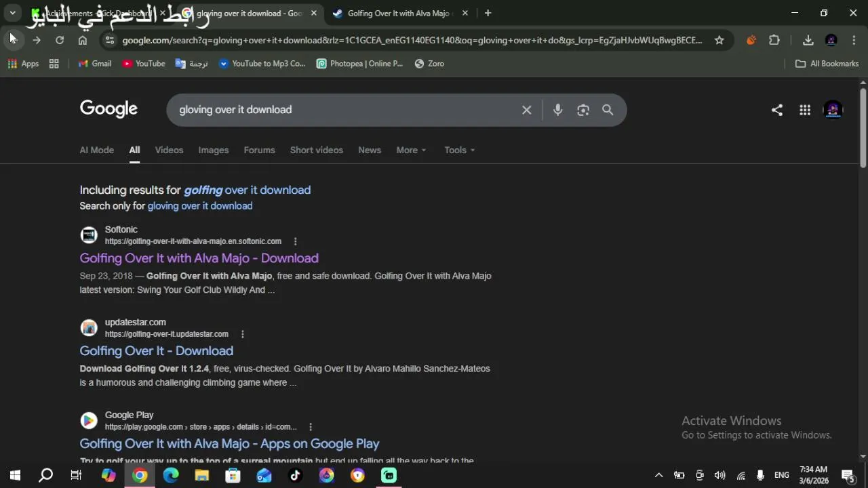Open tab groups grid icon in bookmarks bar
This screenshot has height=488, width=868.
click(x=54, y=64)
